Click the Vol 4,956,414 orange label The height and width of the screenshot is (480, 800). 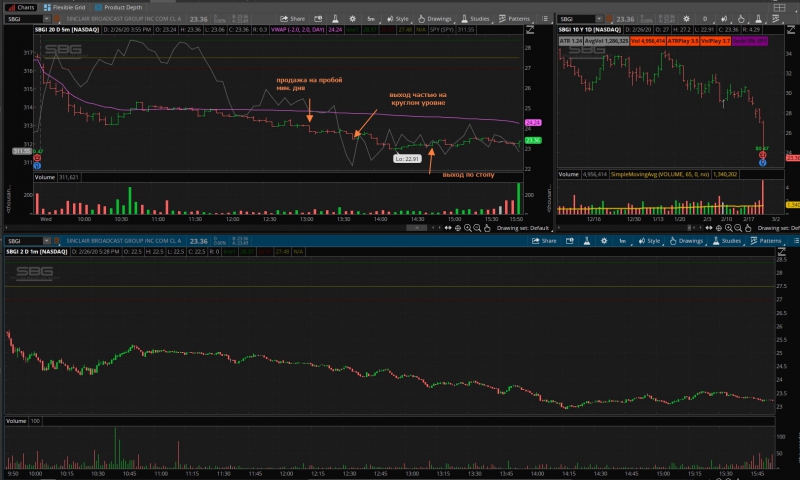click(648, 41)
